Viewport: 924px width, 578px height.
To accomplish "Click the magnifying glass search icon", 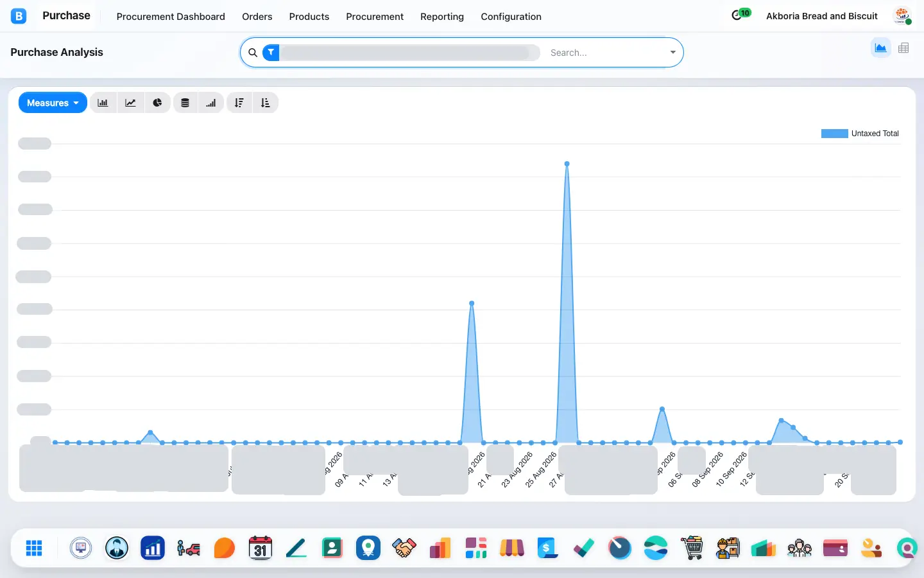I will pos(253,53).
